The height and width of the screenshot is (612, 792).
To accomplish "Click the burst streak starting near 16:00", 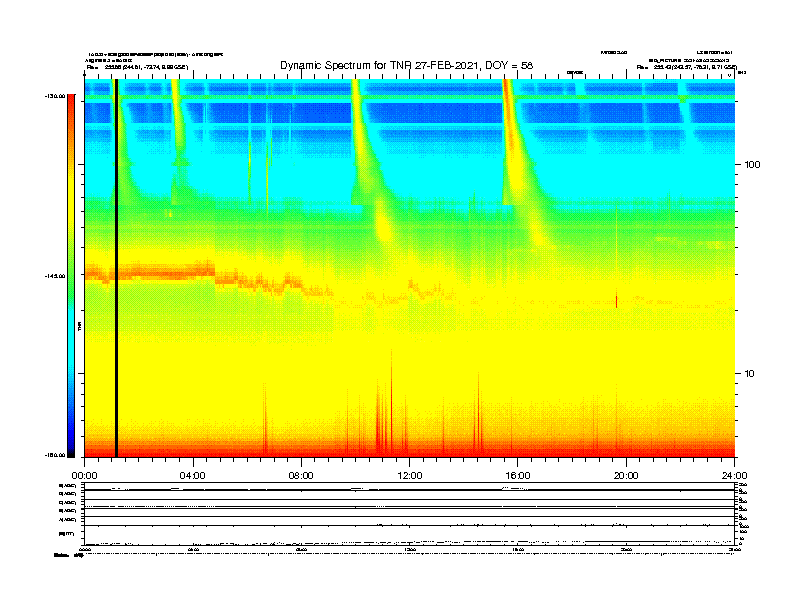I will [520, 162].
